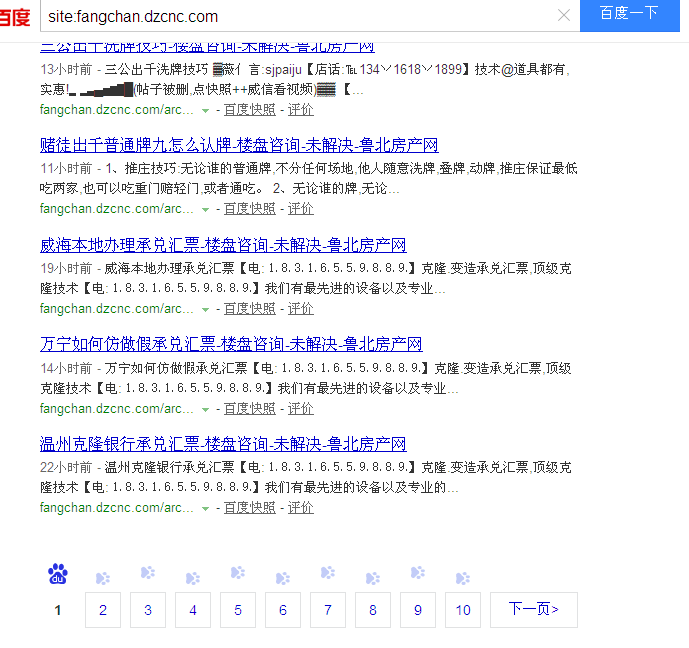Open the 万宁如何仿做假承兑汇票 result title
The width and height of the screenshot is (689, 648).
231,344
